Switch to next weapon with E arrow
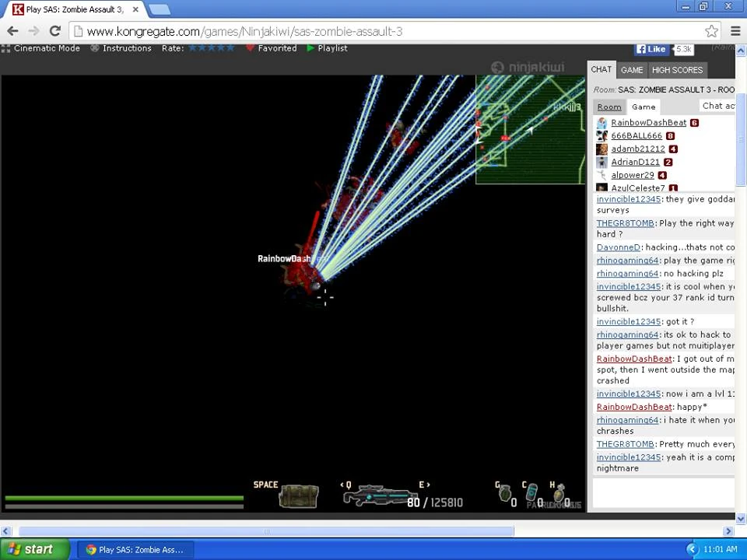Image resolution: width=747 pixels, height=560 pixels. [x=425, y=485]
